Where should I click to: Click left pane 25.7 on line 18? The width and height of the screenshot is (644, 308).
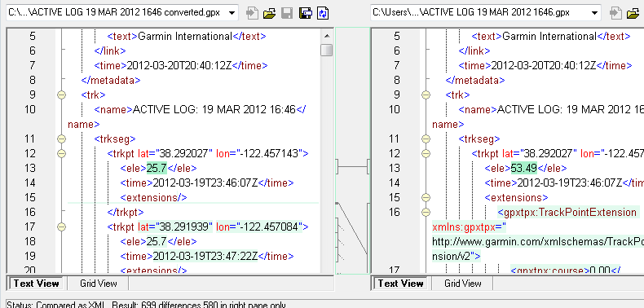(157, 241)
